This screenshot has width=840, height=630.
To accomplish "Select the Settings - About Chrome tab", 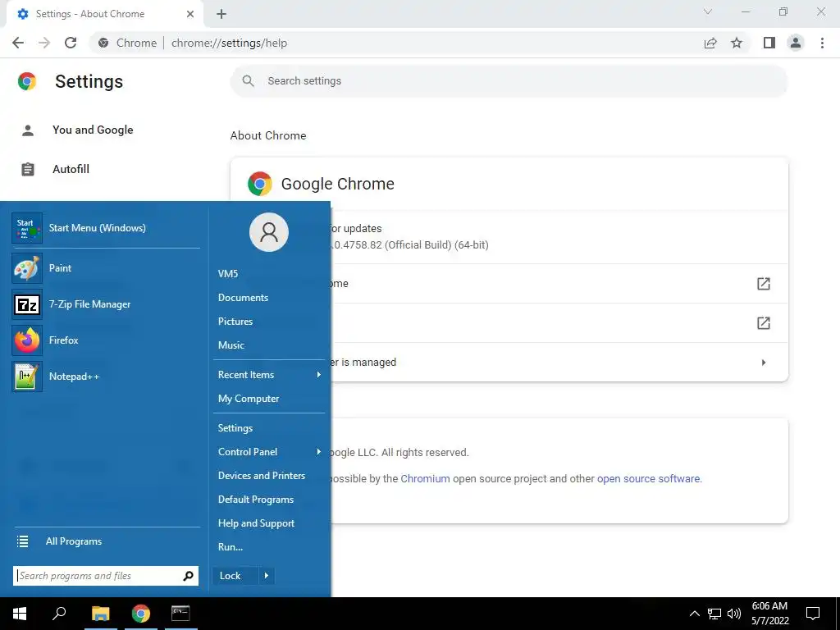I will tap(106, 15).
